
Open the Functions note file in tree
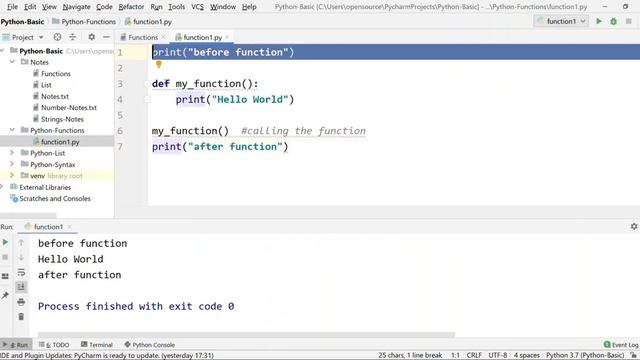click(x=56, y=73)
